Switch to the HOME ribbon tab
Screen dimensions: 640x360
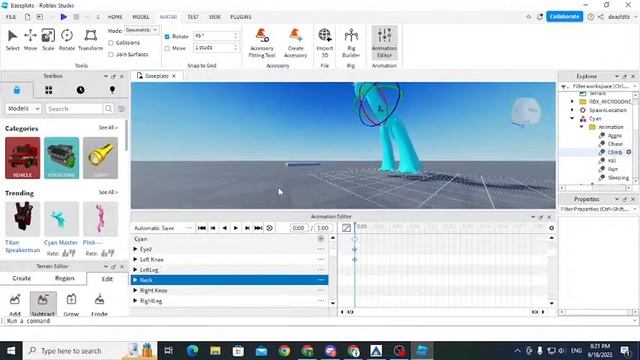click(x=115, y=17)
